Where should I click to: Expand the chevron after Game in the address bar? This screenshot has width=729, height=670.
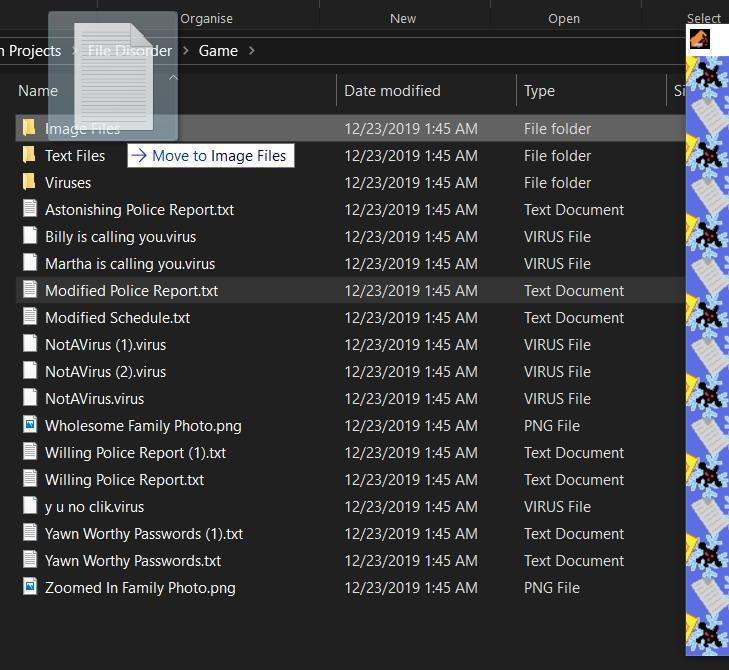click(x=252, y=50)
